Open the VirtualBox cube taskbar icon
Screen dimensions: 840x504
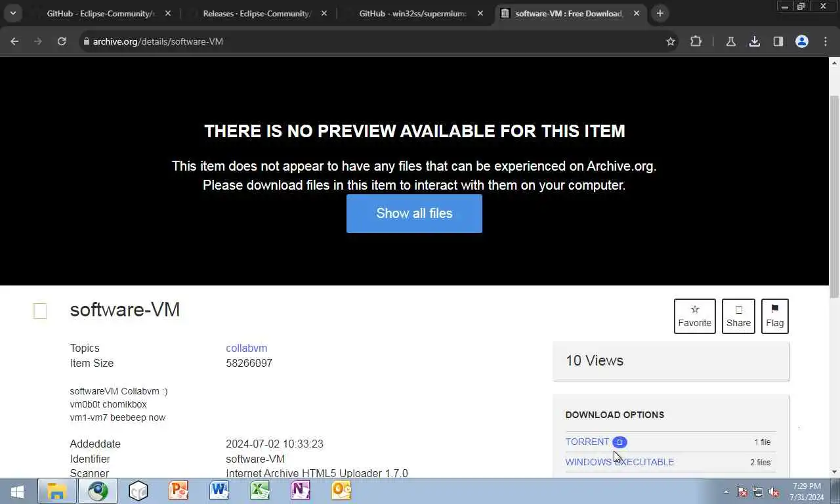click(138, 491)
